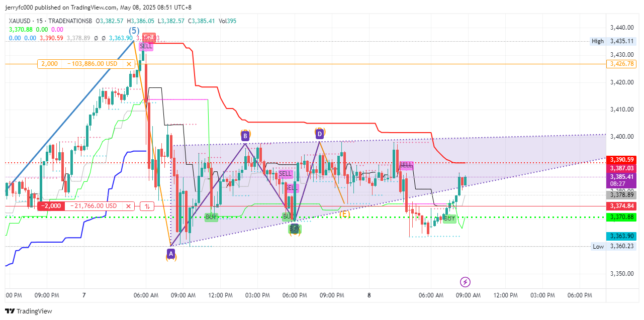Screen dimensions: 644x320
Task: Click the high value H3,386.05
Action: pos(140,21)
